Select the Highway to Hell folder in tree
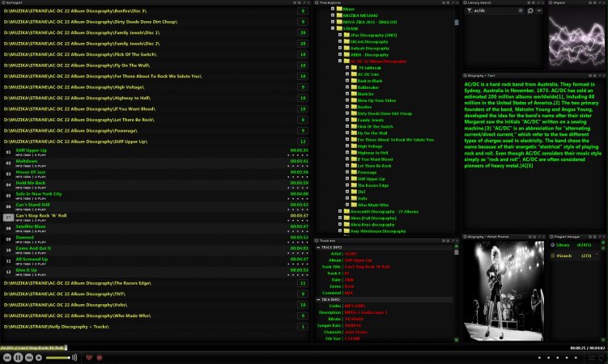The image size is (608, 364). click(x=372, y=153)
